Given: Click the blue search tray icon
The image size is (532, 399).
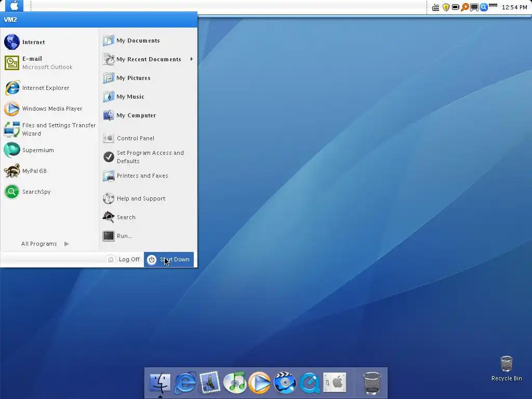Looking at the screenshot, I should [x=484, y=7].
